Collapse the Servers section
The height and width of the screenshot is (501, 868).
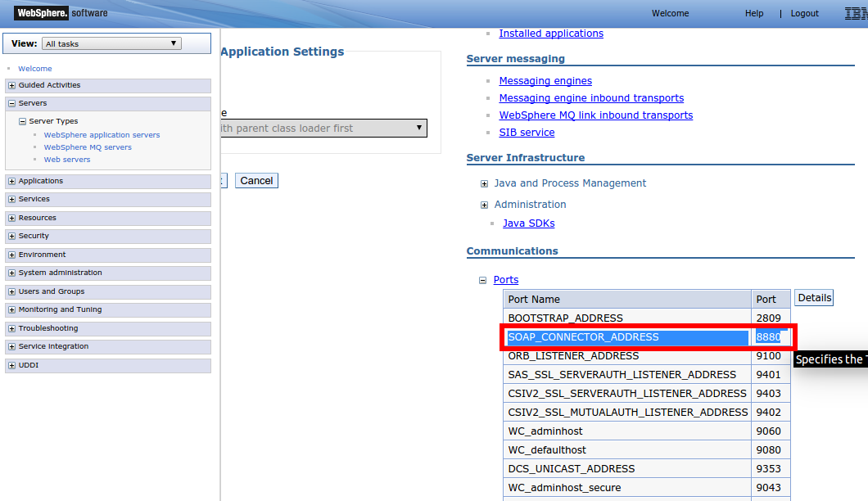(11, 103)
